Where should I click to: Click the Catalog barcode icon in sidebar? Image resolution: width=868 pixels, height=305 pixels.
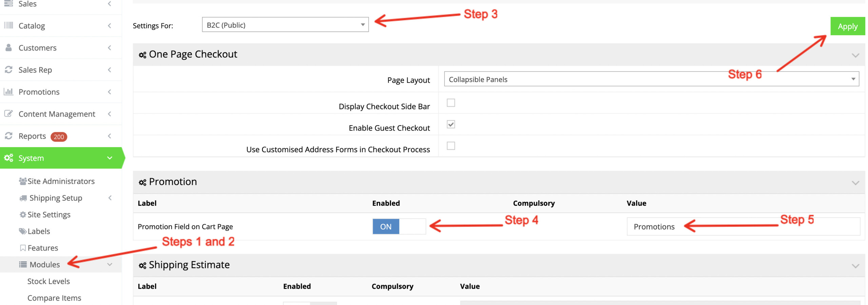pos(8,25)
